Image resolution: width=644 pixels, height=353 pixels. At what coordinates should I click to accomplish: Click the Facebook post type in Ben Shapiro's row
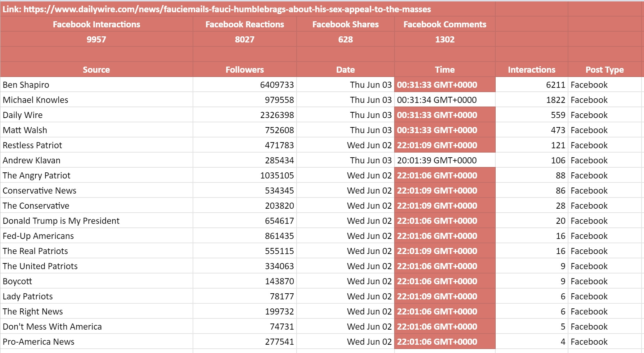click(x=605, y=85)
